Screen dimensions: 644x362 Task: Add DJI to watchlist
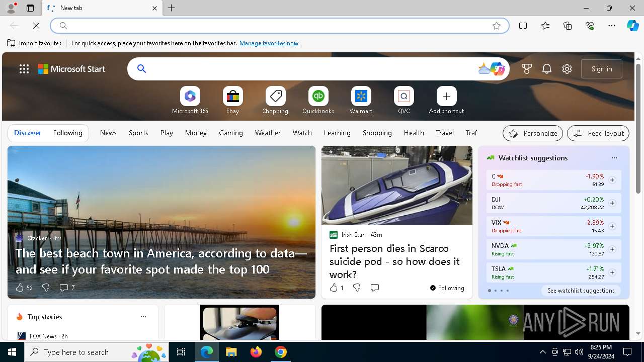(x=612, y=203)
